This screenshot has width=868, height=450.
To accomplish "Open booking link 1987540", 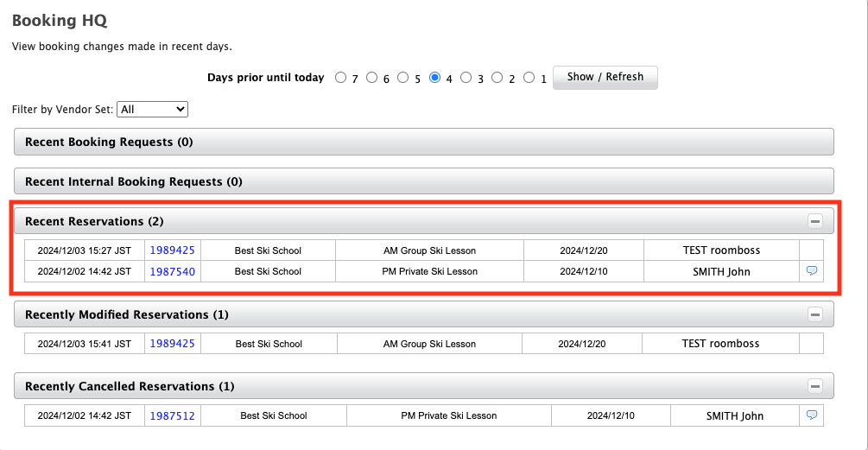I will click(x=172, y=271).
